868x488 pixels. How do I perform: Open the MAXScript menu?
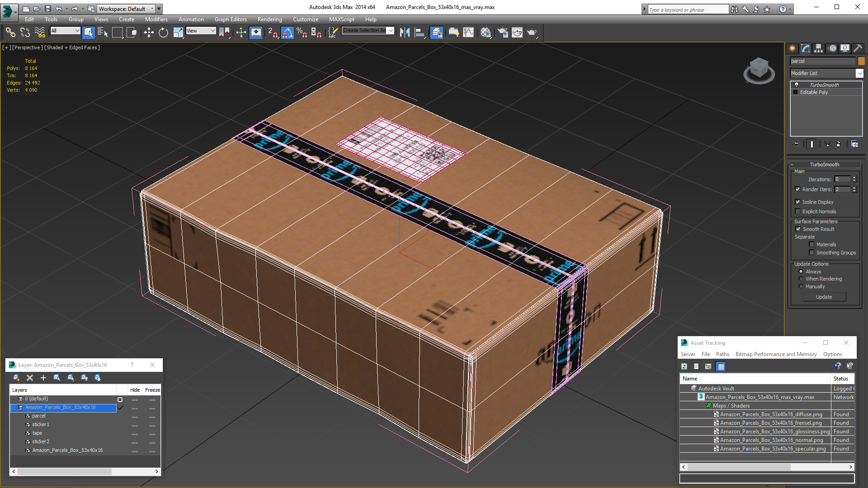click(341, 19)
